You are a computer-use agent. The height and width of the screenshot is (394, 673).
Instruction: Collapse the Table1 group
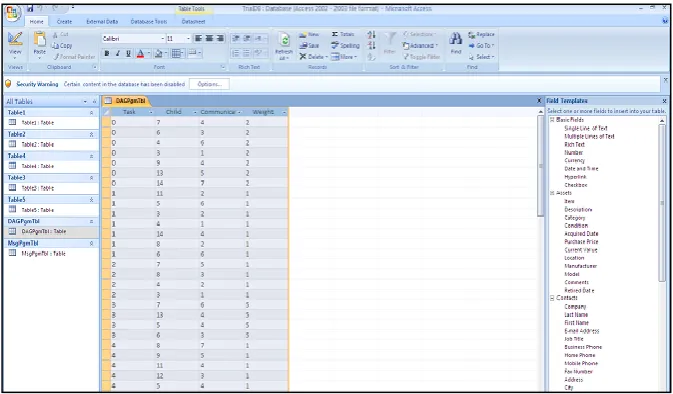91,112
